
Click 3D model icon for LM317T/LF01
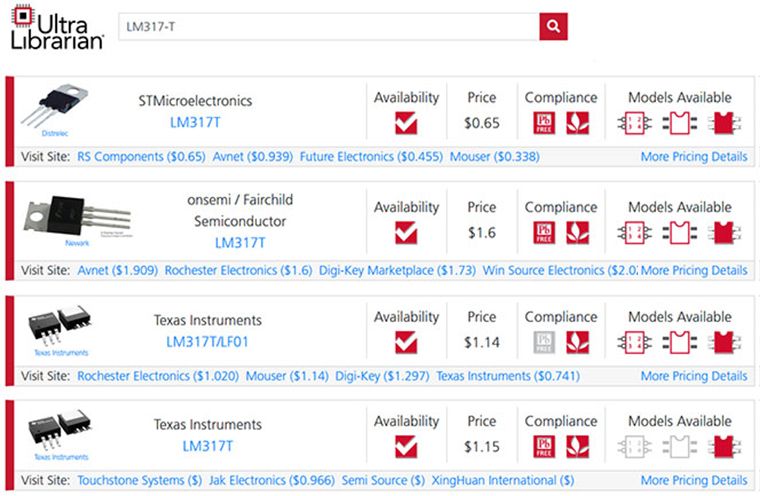coord(724,342)
